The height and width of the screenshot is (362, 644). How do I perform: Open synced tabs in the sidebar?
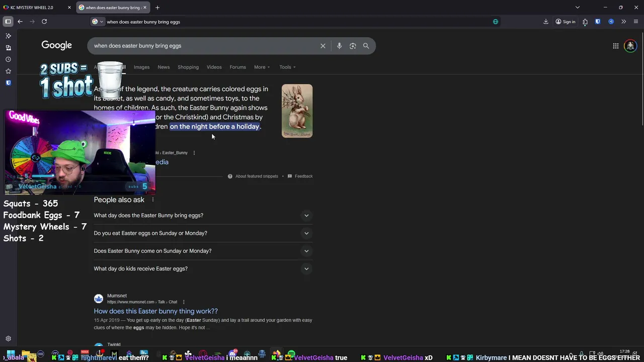point(8,48)
